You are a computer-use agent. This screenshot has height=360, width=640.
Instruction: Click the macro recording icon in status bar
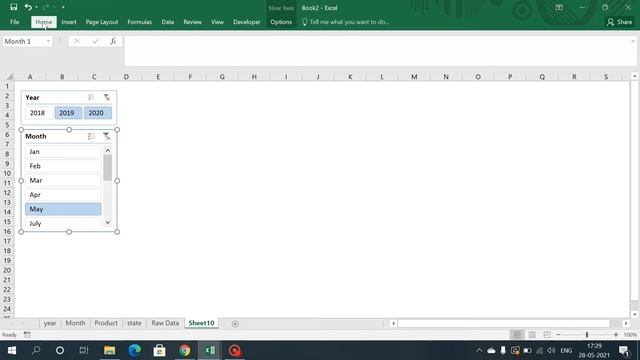pyautogui.click(x=27, y=335)
